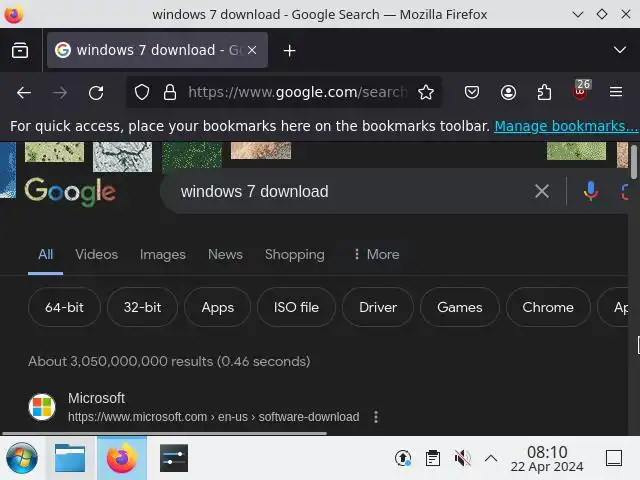Reload the current page
The height and width of the screenshot is (480, 640).
[96, 93]
